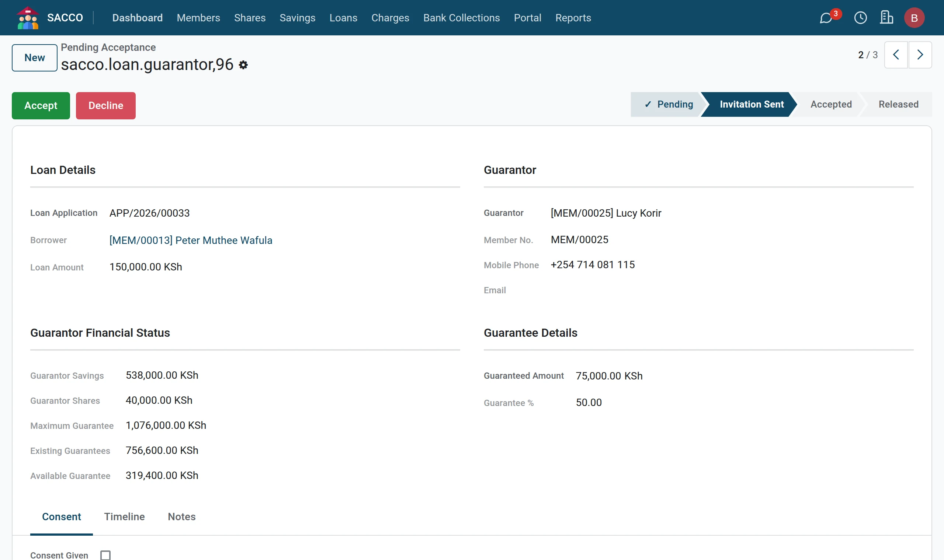The height and width of the screenshot is (560, 944).
Task: Click the record pager 2 / 3
Action: [868, 55]
